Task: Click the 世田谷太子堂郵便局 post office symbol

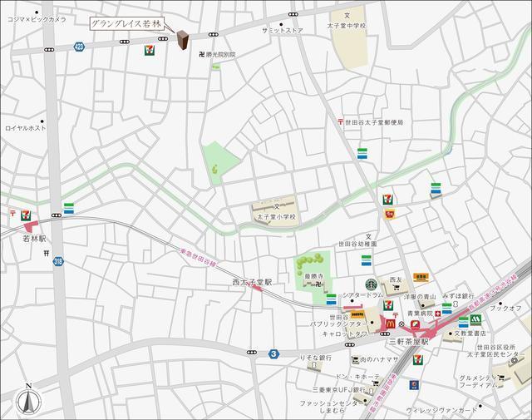Action: click(341, 122)
